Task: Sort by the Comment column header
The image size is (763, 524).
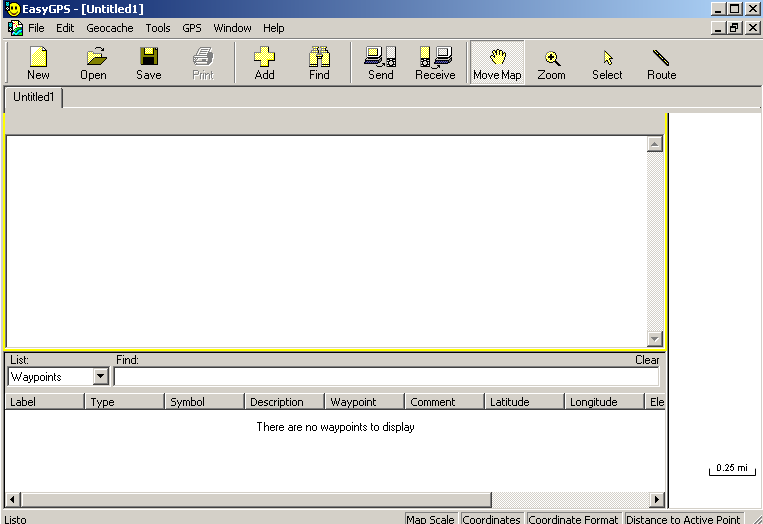Action: (x=444, y=402)
